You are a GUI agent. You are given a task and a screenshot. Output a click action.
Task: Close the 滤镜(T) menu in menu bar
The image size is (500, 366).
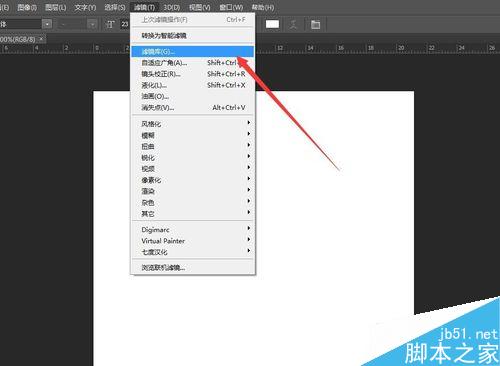point(144,7)
